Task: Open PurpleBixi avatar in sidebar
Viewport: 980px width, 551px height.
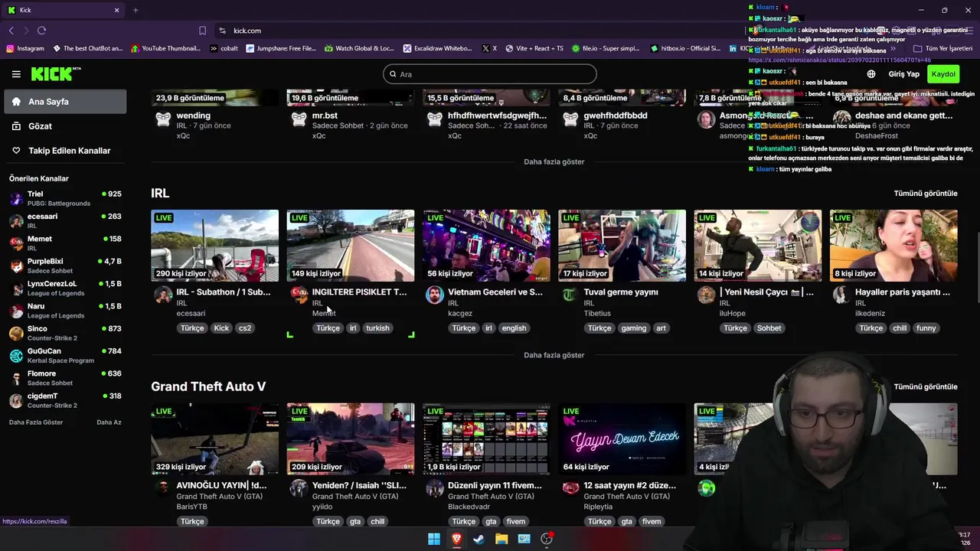Action: tap(16, 266)
